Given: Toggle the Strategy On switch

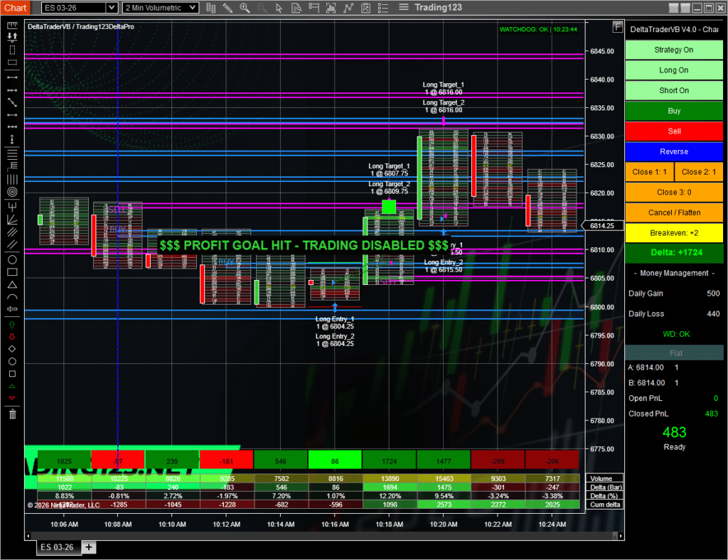Looking at the screenshot, I should (x=673, y=49).
